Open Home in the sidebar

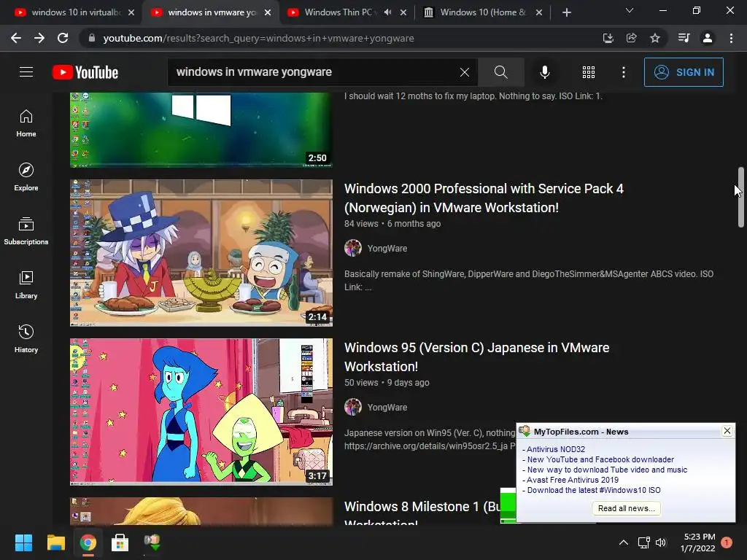[26, 123]
